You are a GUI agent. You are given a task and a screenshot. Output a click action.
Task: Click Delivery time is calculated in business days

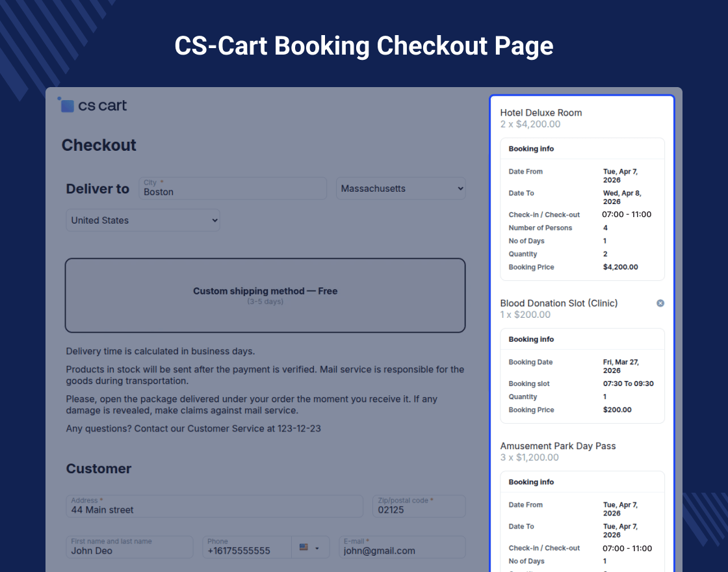coord(160,352)
